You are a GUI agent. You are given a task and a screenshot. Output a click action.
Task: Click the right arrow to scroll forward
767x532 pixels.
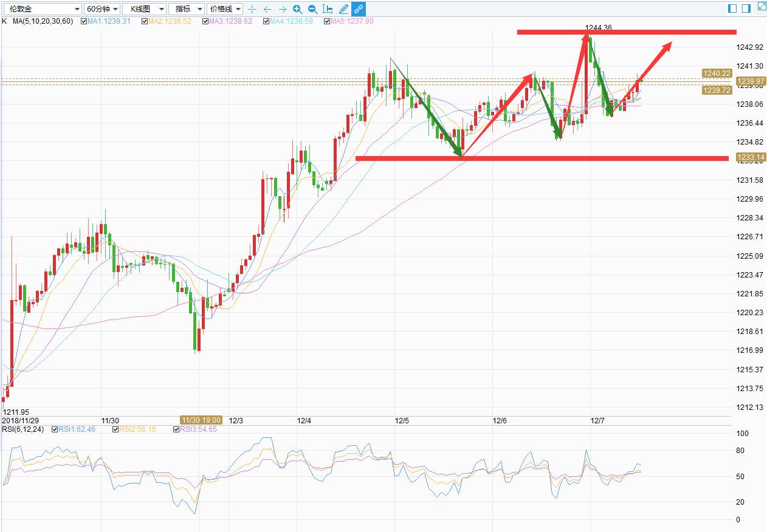[x=282, y=9]
